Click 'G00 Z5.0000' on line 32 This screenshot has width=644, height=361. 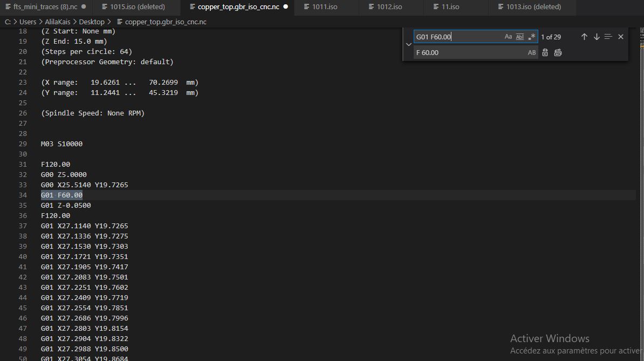pyautogui.click(x=64, y=174)
